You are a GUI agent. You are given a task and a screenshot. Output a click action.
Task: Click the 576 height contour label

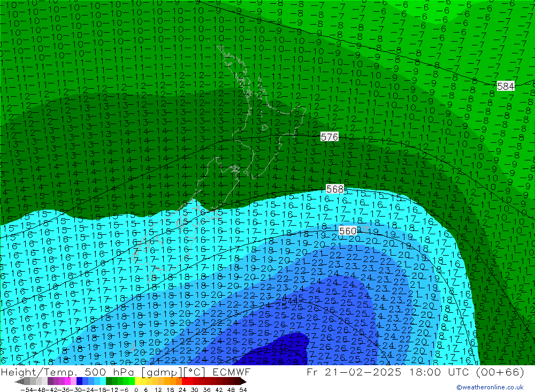point(330,137)
